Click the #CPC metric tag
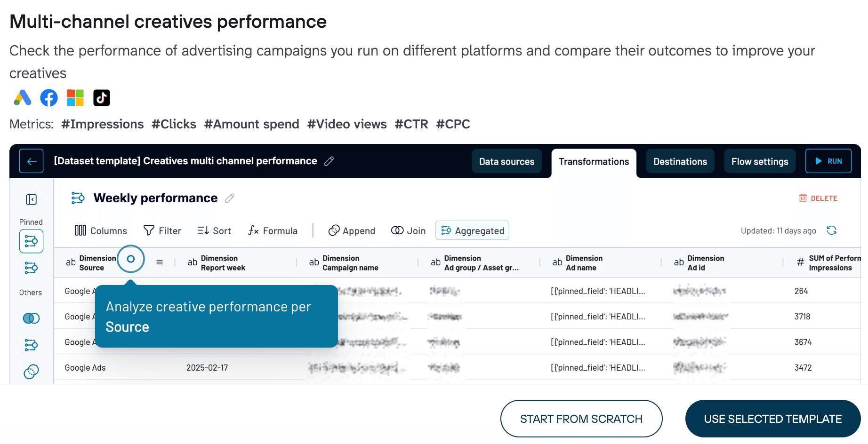The height and width of the screenshot is (444, 868). tap(453, 124)
